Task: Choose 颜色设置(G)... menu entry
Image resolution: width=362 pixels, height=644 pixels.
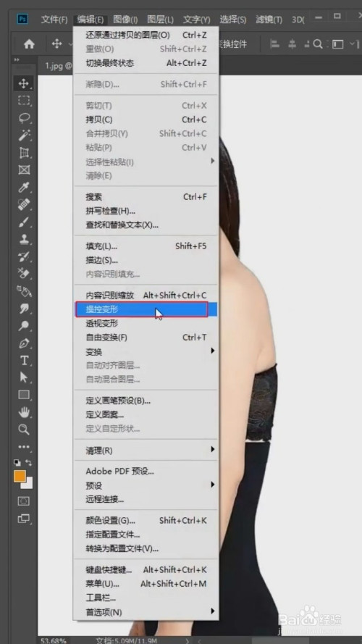Action: (x=146, y=521)
